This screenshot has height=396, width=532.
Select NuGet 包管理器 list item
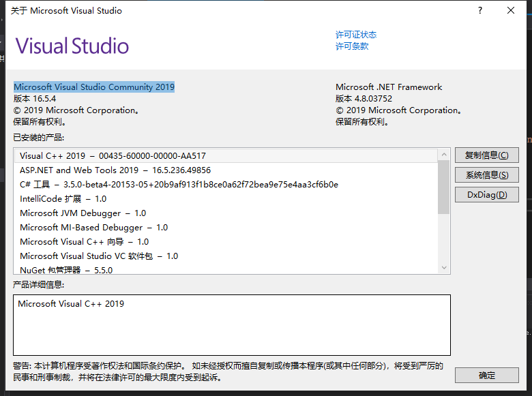65,270
